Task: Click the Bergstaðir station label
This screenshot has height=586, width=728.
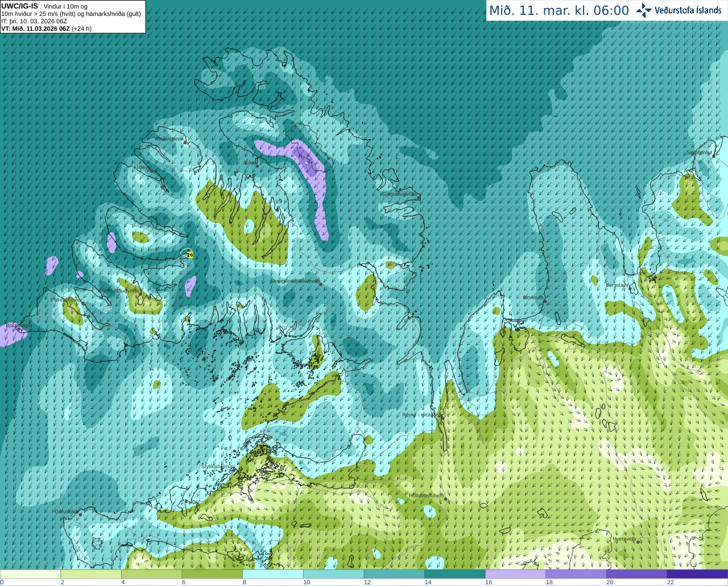Action: pyautogui.click(x=618, y=285)
